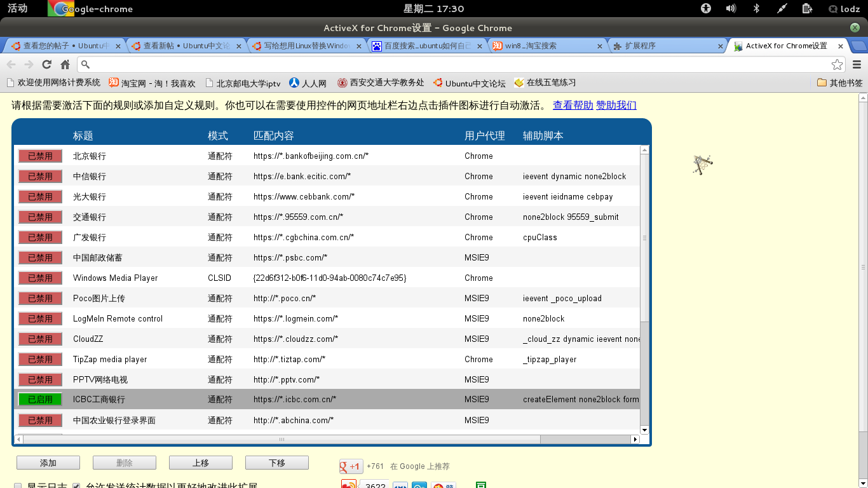Enable the Windows Media Player rule

click(x=40, y=278)
